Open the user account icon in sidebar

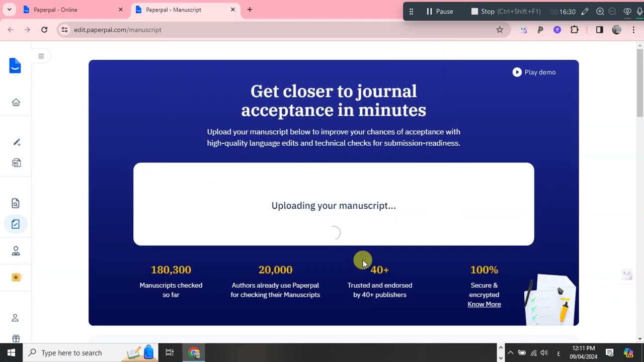pyautogui.click(x=15, y=318)
